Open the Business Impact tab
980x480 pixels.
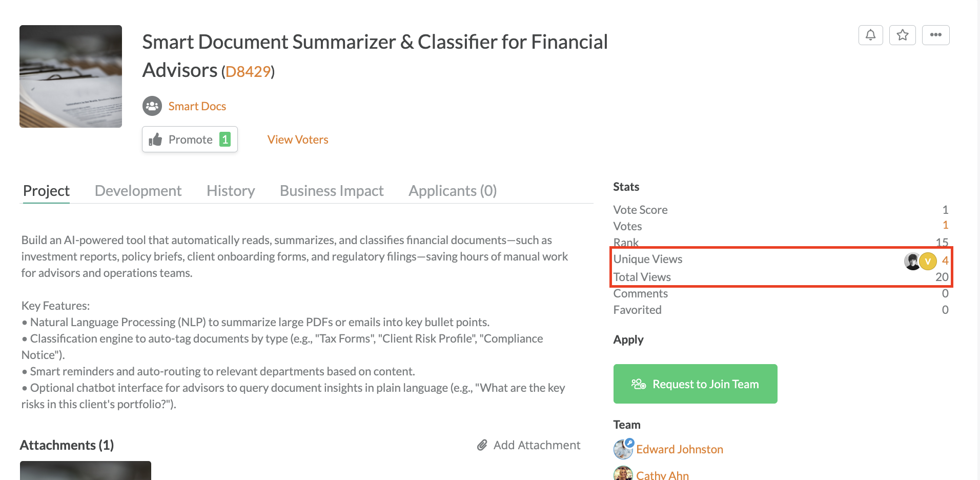(332, 191)
